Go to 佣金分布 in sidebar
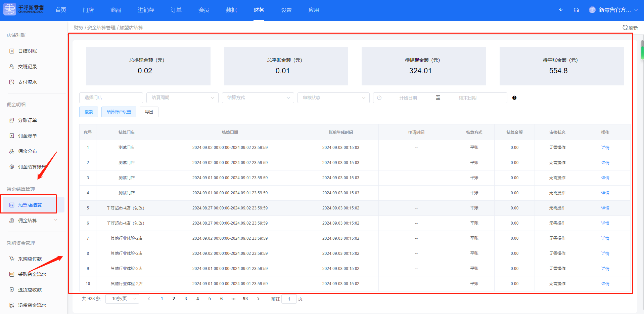Image resolution: width=644 pixels, height=314 pixels. 28,151
